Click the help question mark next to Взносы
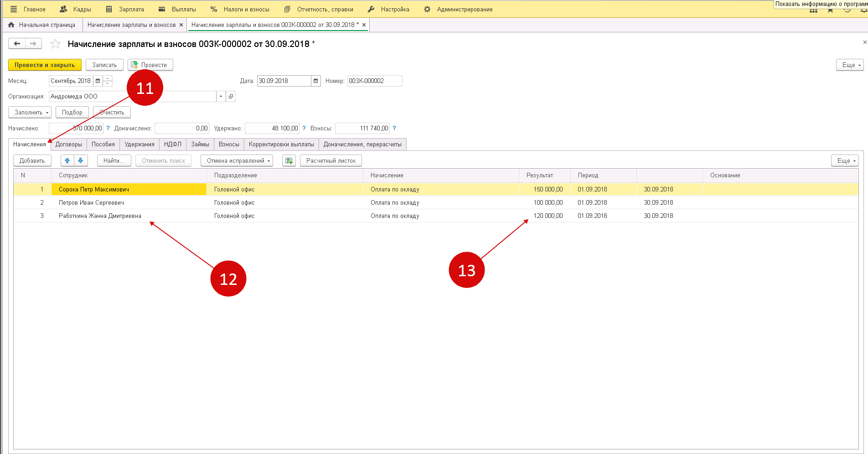Image resolution: width=868 pixels, height=454 pixels. [394, 129]
